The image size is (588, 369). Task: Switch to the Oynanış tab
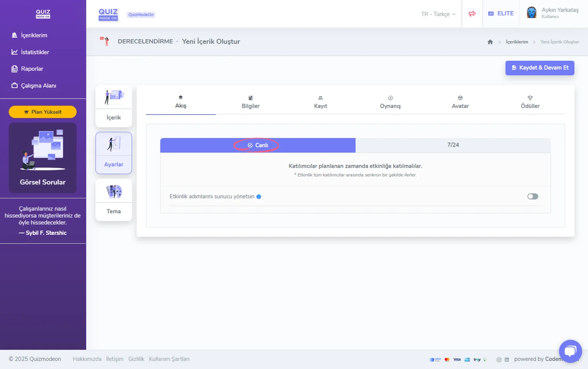coord(390,102)
